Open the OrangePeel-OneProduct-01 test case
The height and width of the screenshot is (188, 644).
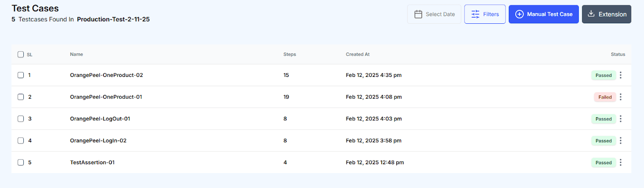click(x=106, y=97)
